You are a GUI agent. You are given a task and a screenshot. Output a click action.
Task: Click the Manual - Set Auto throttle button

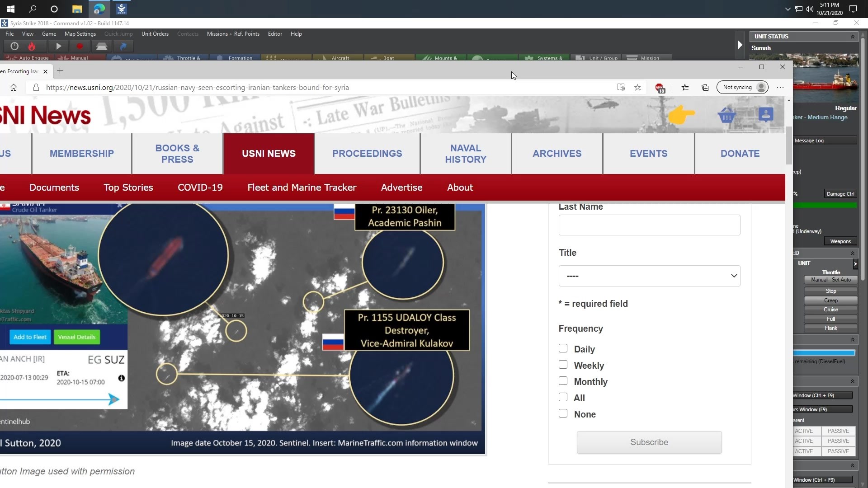click(831, 280)
